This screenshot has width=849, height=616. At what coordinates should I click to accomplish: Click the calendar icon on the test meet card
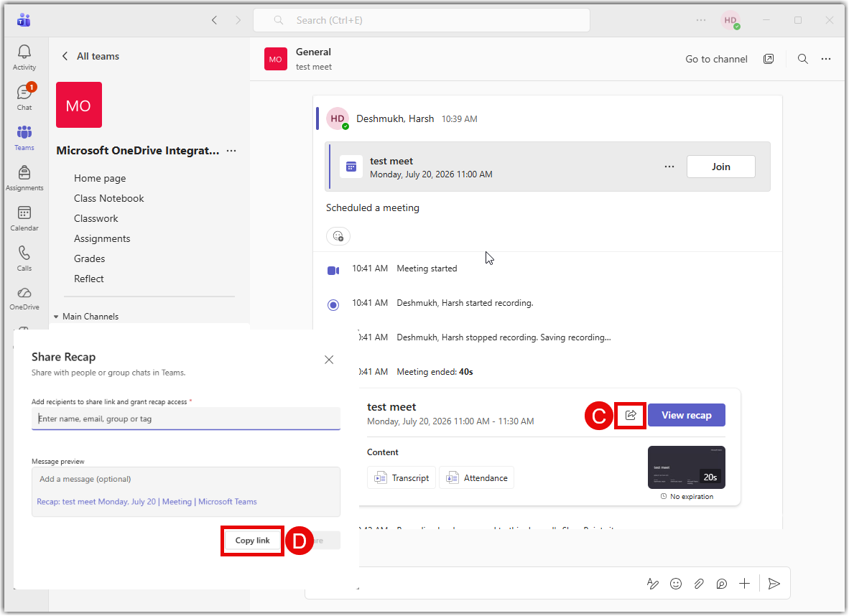coord(351,167)
